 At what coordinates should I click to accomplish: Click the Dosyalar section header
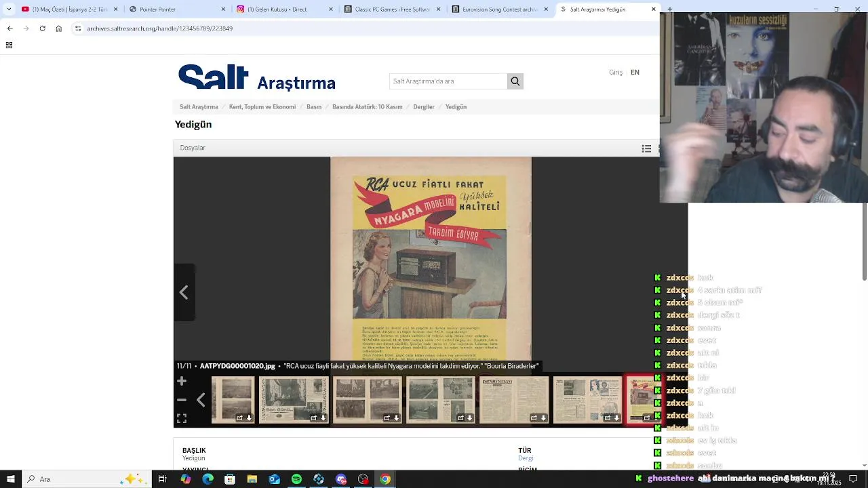click(x=193, y=148)
